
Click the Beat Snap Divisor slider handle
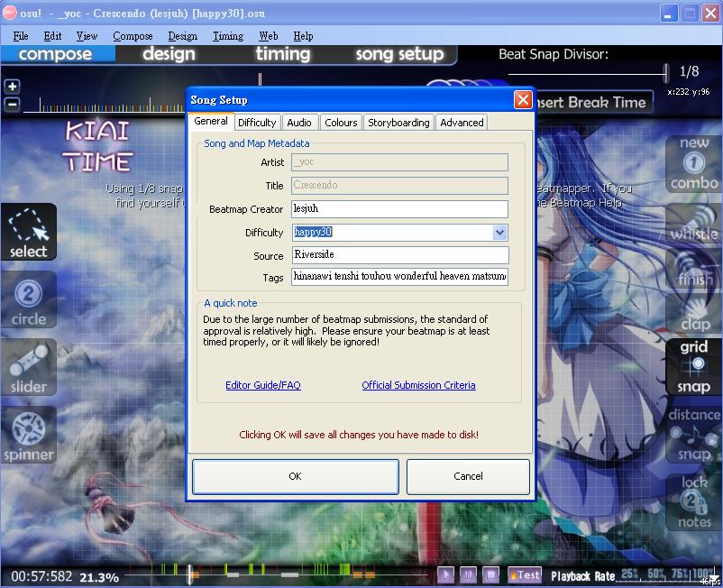(x=666, y=73)
